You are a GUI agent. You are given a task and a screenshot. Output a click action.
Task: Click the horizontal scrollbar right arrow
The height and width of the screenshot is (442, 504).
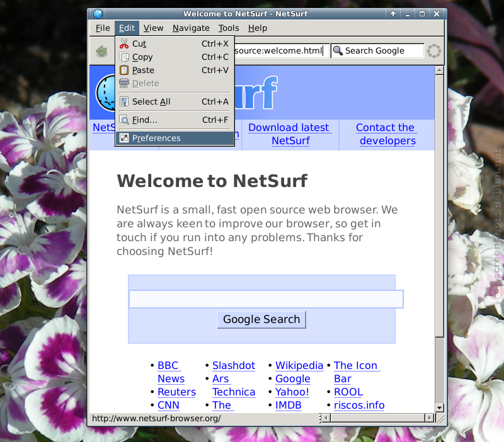click(x=430, y=418)
